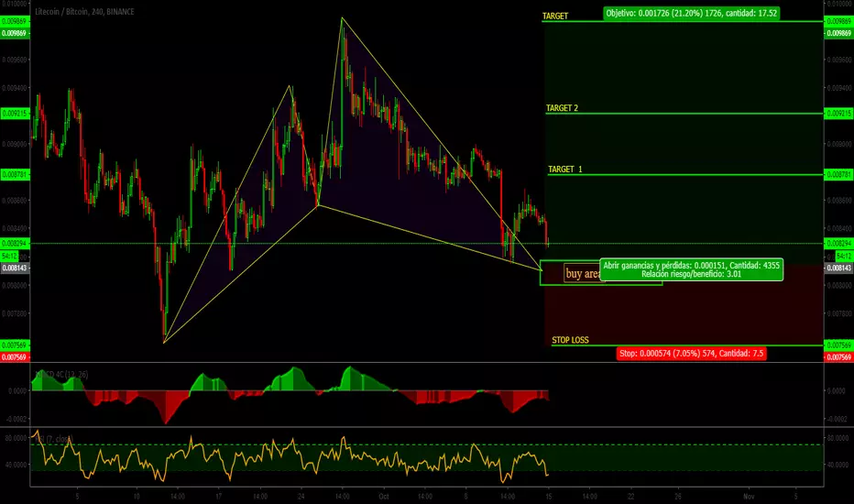Screen dimensions: 854x504
Task: Click the 0.008781 tag on right price axis
Action: tap(838, 175)
